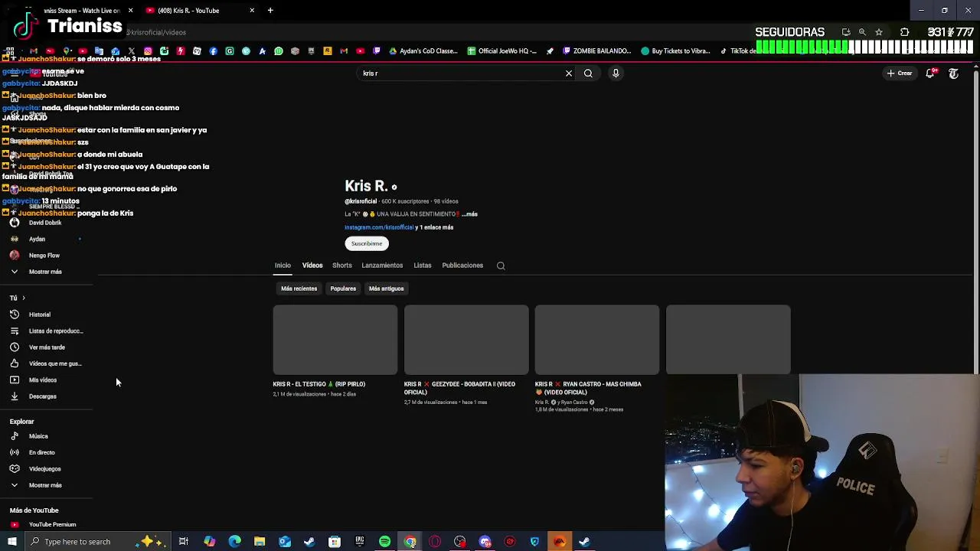The image size is (980, 551).
Task: Open the instagram.com/krisrofficial link
Action: 379,227
